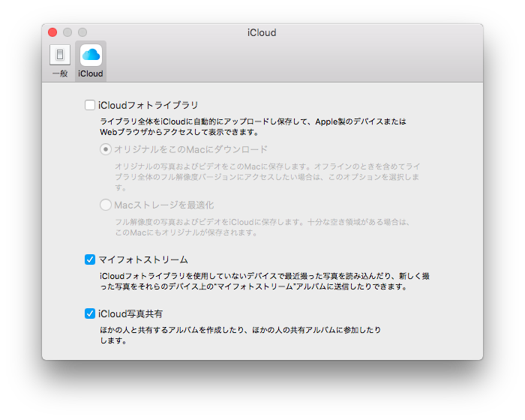Click description starting iCloudフォトライブラリを使用していない

[x=265, y=281]
